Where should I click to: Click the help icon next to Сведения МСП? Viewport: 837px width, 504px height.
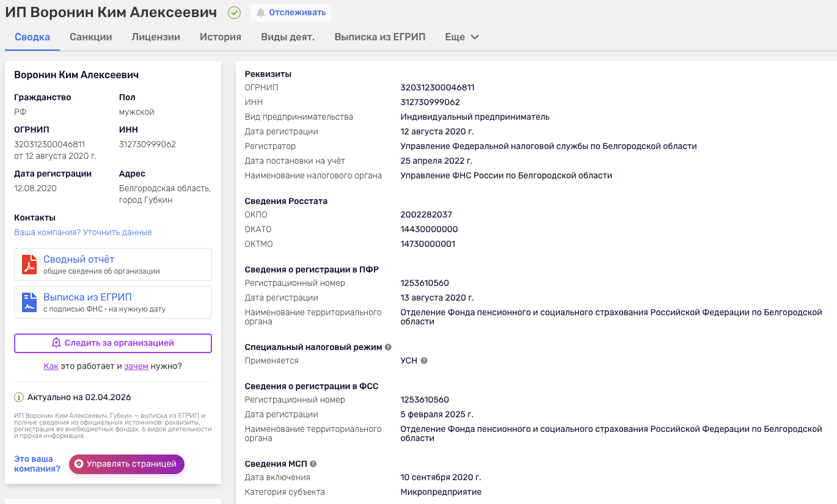[x=313, y=464]
